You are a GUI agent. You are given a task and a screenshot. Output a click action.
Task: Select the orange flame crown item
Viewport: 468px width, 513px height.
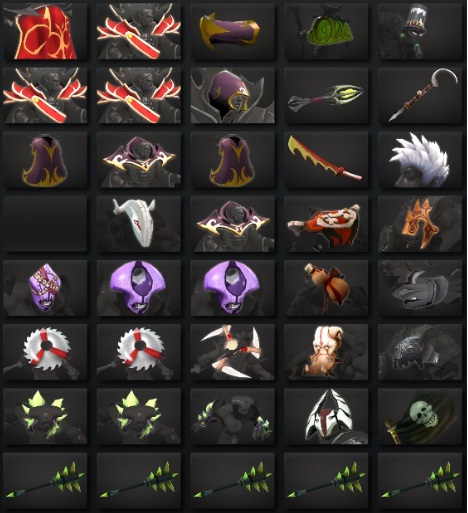pyautogui.click(x=420, y=224)
